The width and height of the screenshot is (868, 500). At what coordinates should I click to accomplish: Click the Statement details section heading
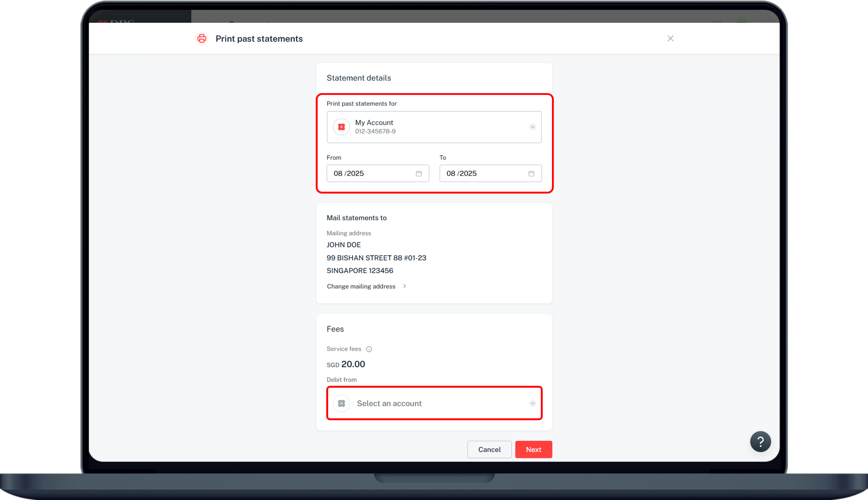359,78
